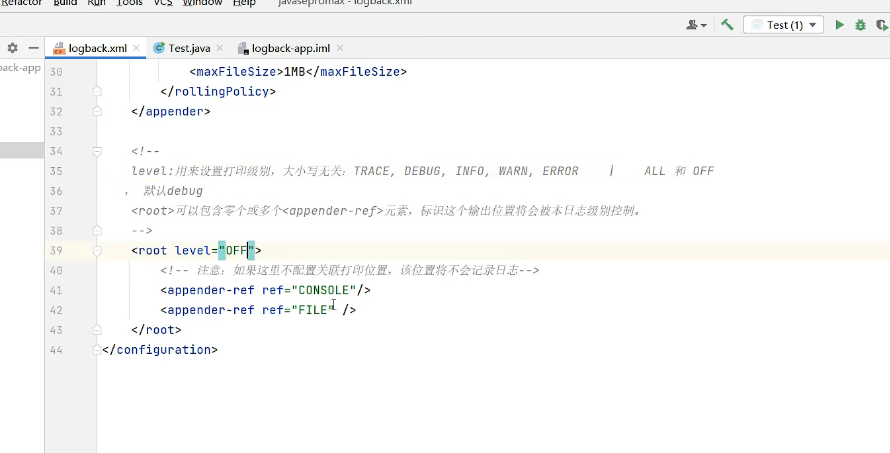Click the comment text "默认debug"
Image resolution: width=890 pixels, height=453 pixels.
click(173, 191)
